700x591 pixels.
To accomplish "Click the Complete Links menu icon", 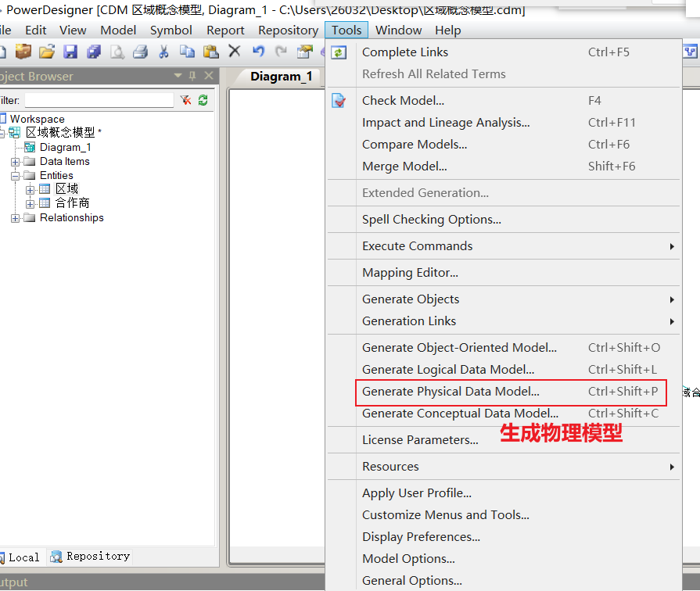I will (x=339, y=52).
